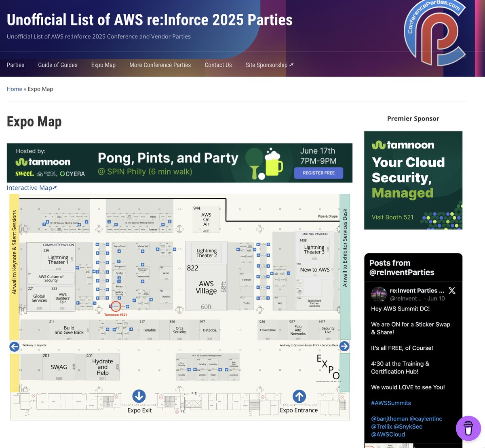Click the Global Services booth 221
This screenshot has height=448, width=485.
point(39,298)
